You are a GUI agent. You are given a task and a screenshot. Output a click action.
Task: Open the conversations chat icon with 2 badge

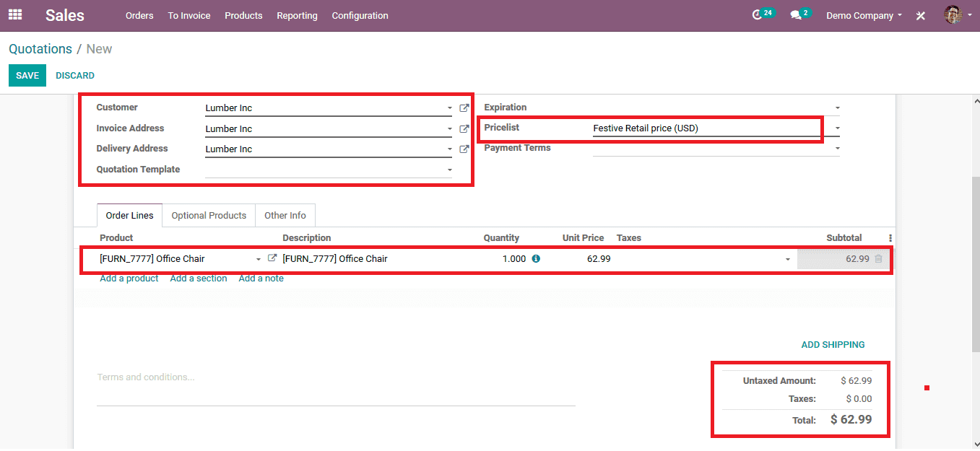pyautogui.click(x=800, y=14)
